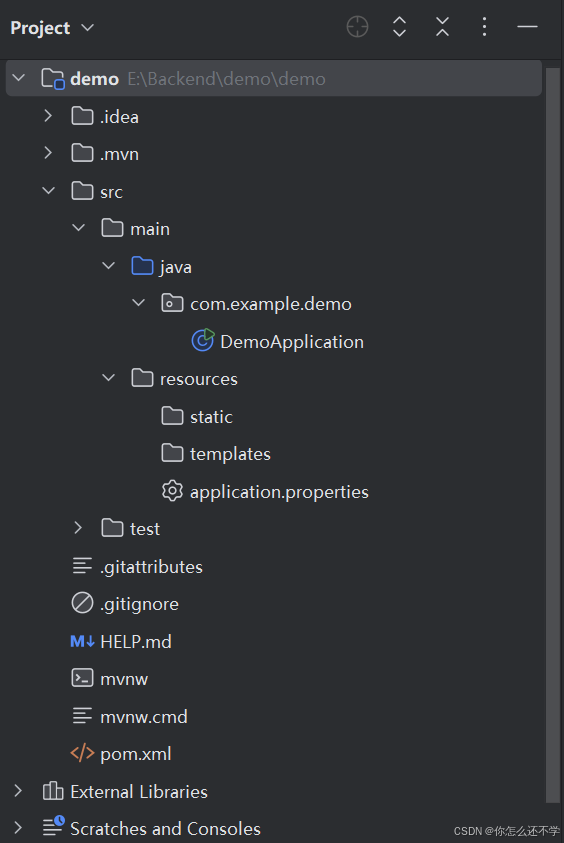
Task: Collapse the demo project root node
Action: point(19,78)
